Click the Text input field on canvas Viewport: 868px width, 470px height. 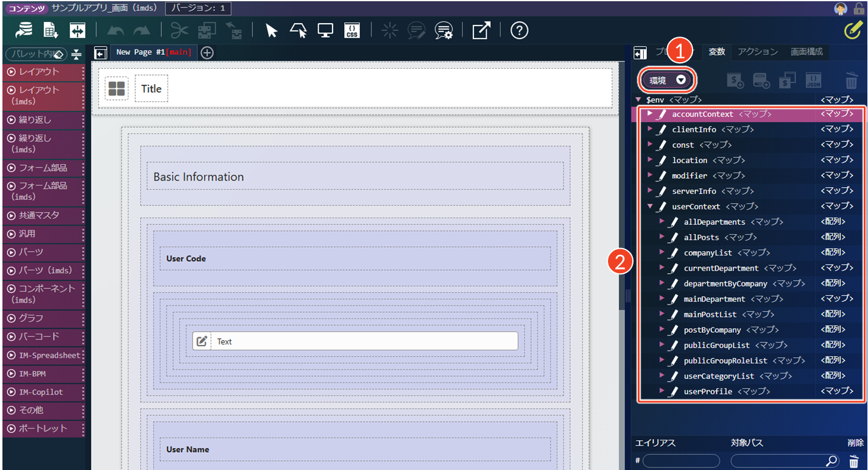point(364,341)
